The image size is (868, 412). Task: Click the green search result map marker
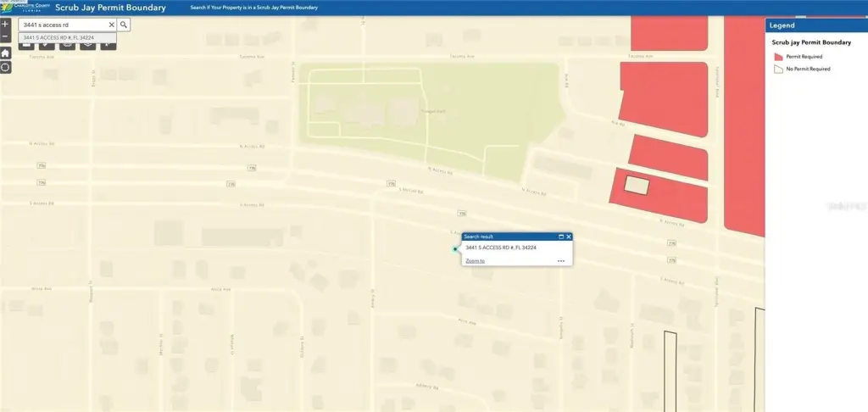(456, 249)
